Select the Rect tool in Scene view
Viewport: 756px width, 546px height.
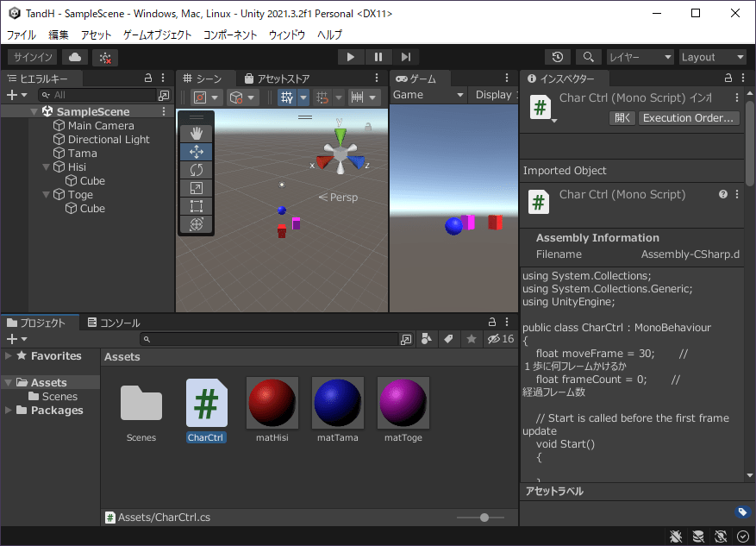point(197,206)
